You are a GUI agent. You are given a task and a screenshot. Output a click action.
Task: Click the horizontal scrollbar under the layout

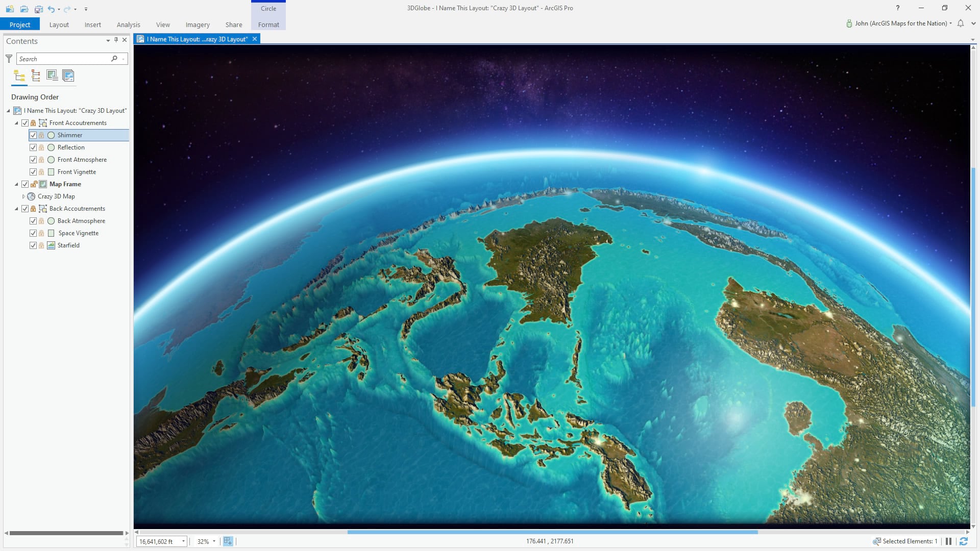[552, 532]
